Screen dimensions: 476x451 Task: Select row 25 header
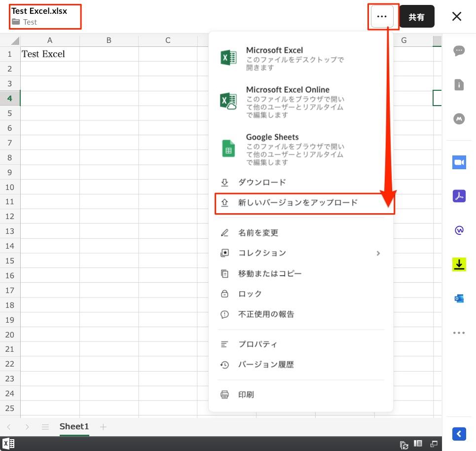10,408
